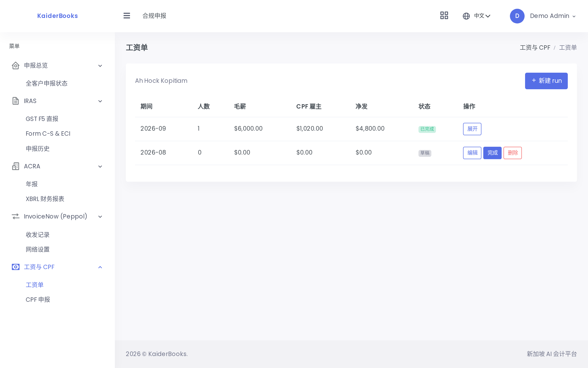
Task: Toggle the hamburger sidebar menu icon
Action: [127, 16]
